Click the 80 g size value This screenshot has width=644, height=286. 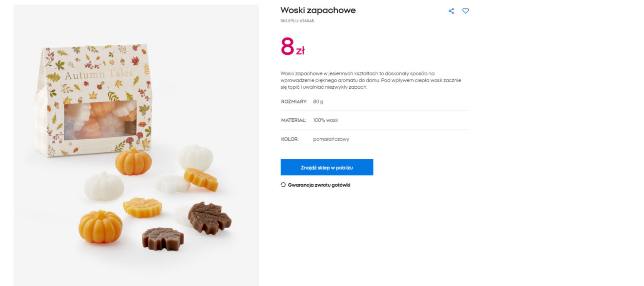pyautogui.click(x=318, y=102)
